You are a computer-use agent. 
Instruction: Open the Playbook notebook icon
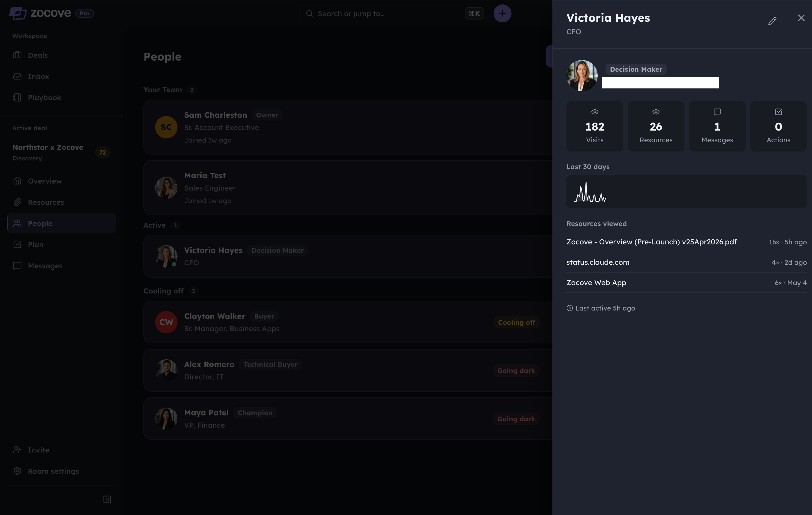(17, 97)
